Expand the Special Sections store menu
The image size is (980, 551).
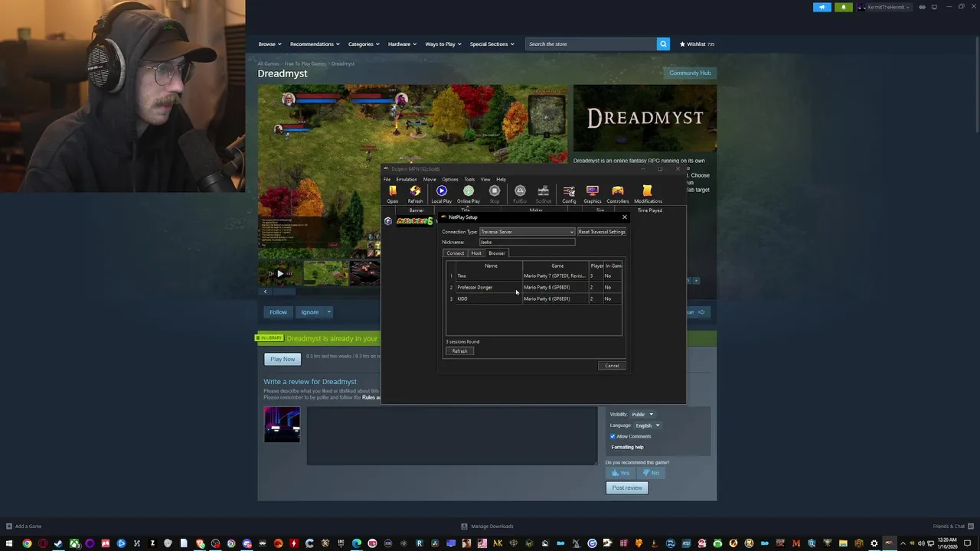[x=492, y=44]
